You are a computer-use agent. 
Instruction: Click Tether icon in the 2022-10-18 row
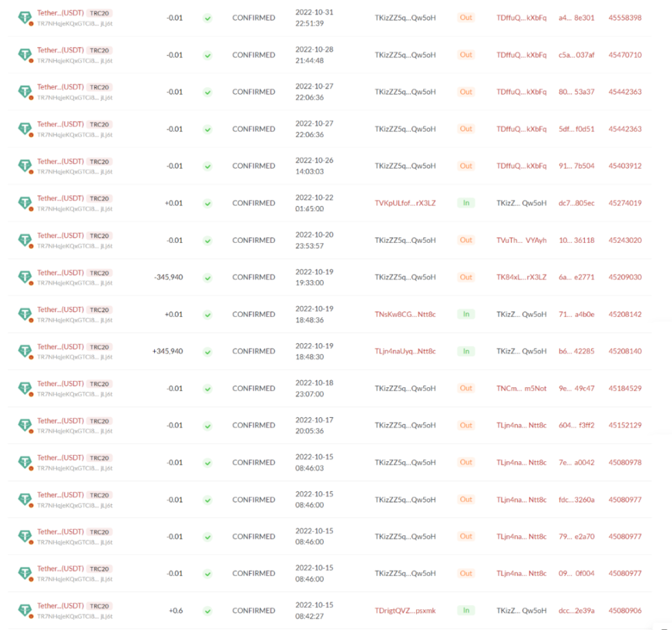coord(26,389)
